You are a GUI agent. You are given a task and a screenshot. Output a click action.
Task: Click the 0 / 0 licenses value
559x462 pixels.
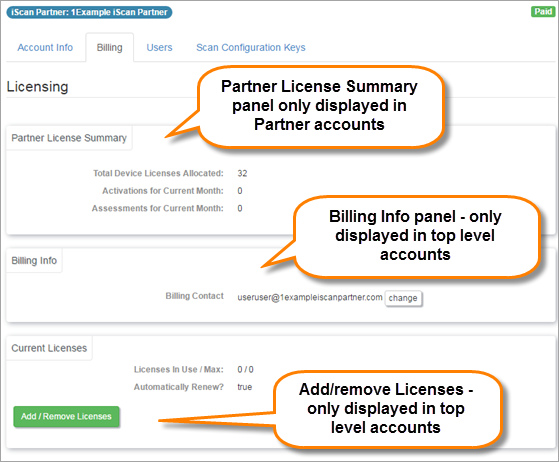(246, 369)
